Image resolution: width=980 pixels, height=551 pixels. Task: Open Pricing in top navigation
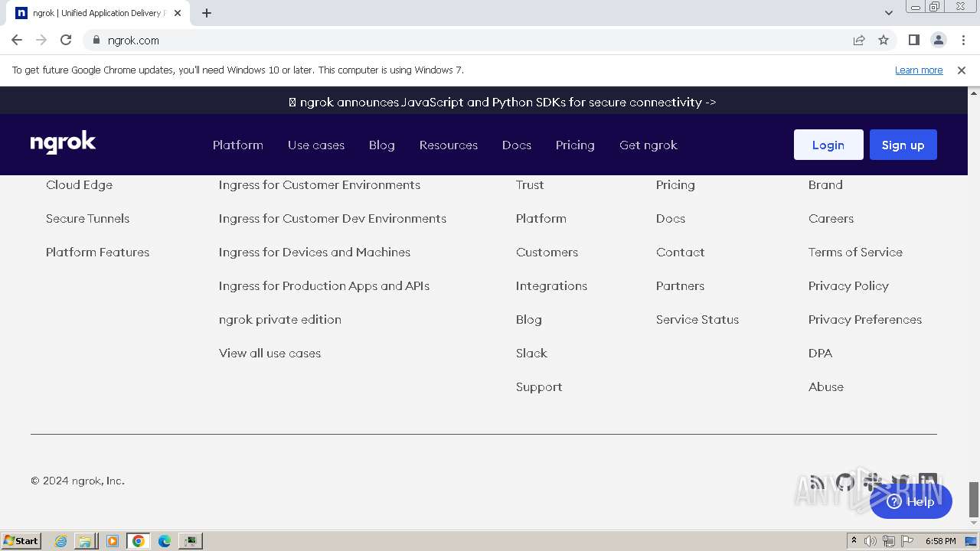pyautogui.click(x=575, y=145)
